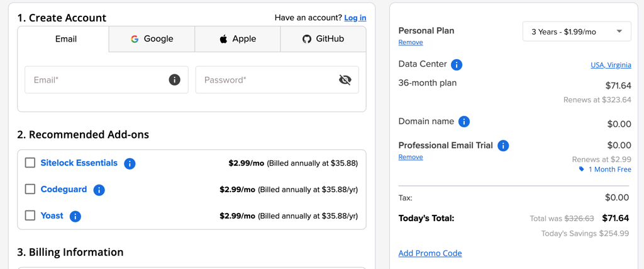
Task: Focus the Email input field
Action: click(x=106, y=80)
